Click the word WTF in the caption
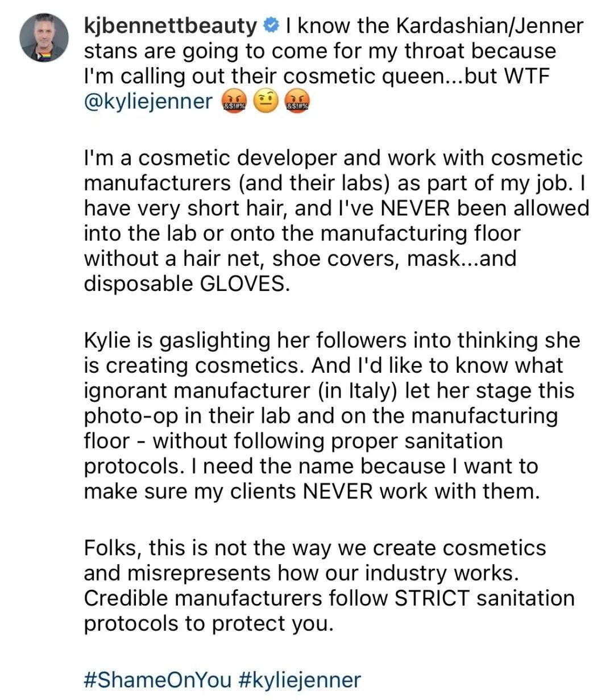 coord(528,76)
